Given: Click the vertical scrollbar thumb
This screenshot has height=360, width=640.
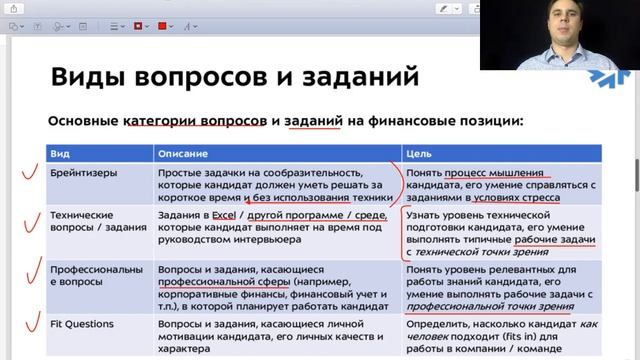Looking at the screenshot, I should [637, 175].
